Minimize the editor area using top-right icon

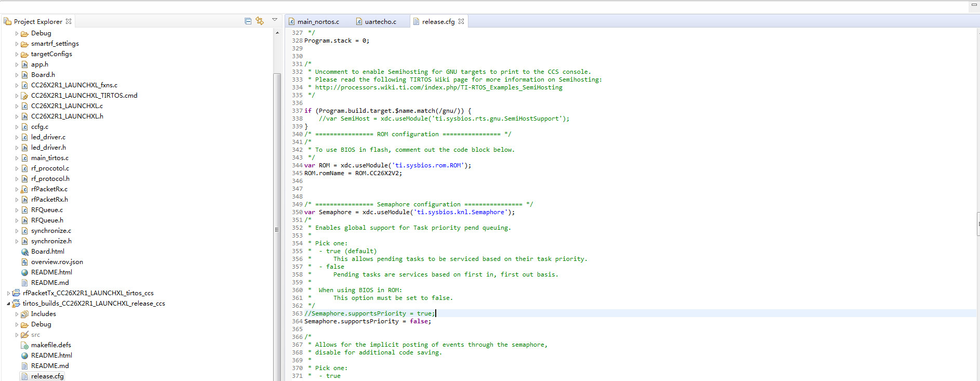point(974,5)
